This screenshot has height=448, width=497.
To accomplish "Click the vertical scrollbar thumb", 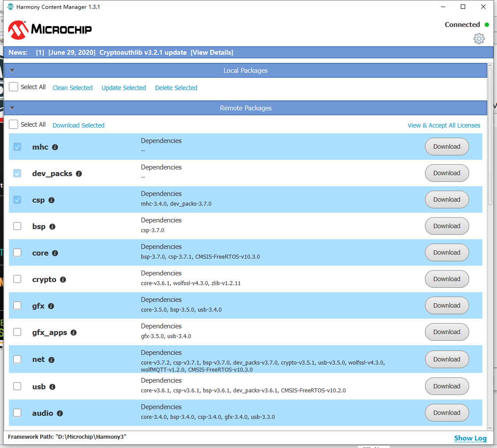I will click(490, 137).
